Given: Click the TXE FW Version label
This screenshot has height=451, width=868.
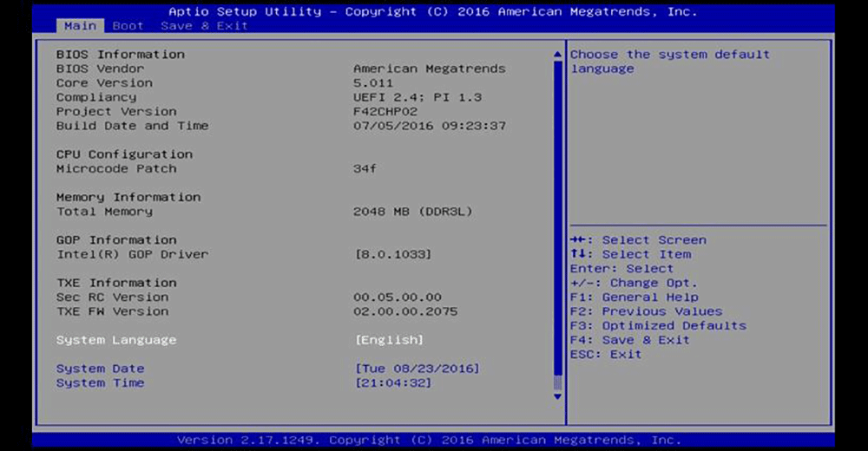Looking at the screenshot, I should (x=112, y=311).
